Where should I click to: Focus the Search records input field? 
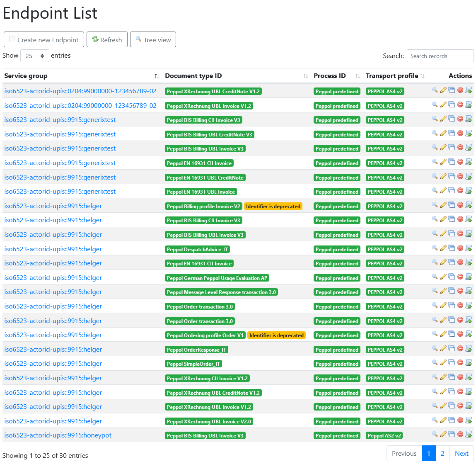click(x=440, y=56)
